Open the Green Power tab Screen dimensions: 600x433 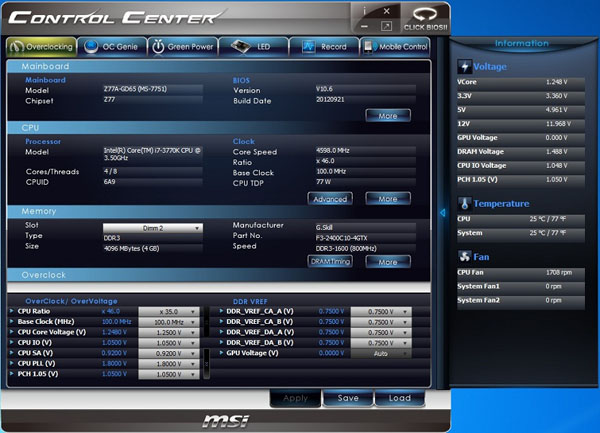pyautogui.click(x=183, y=47)
